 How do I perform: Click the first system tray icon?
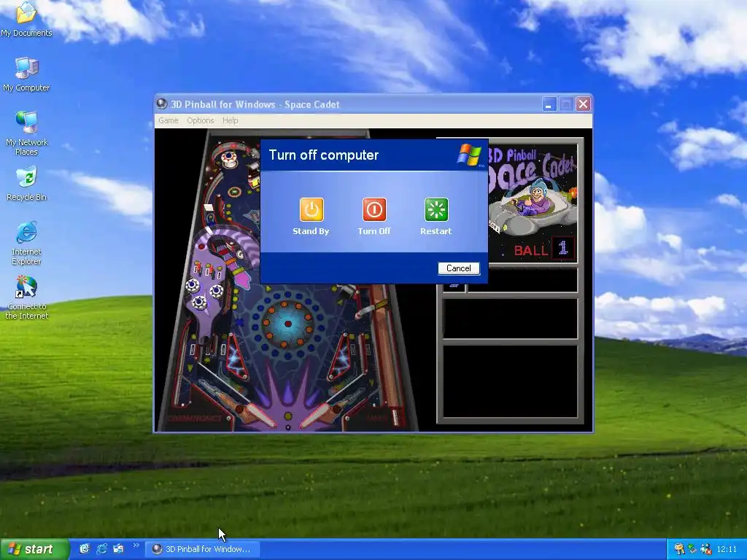(x=679, y=549)
